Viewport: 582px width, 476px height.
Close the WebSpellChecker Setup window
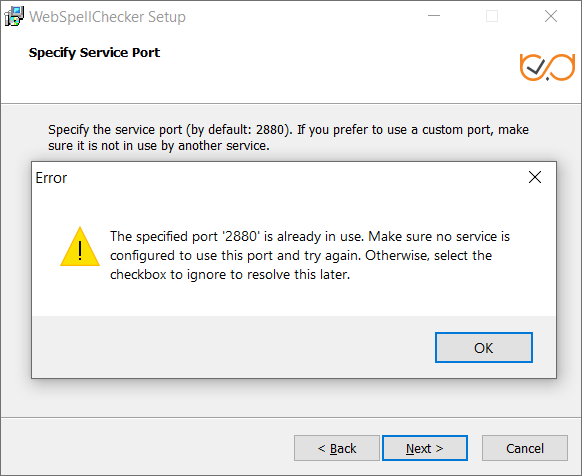coord(551,16)
